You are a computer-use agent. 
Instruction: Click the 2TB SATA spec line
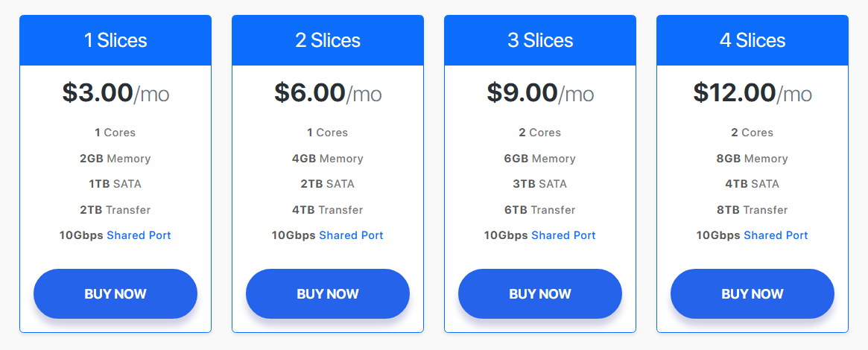point(328,184)
